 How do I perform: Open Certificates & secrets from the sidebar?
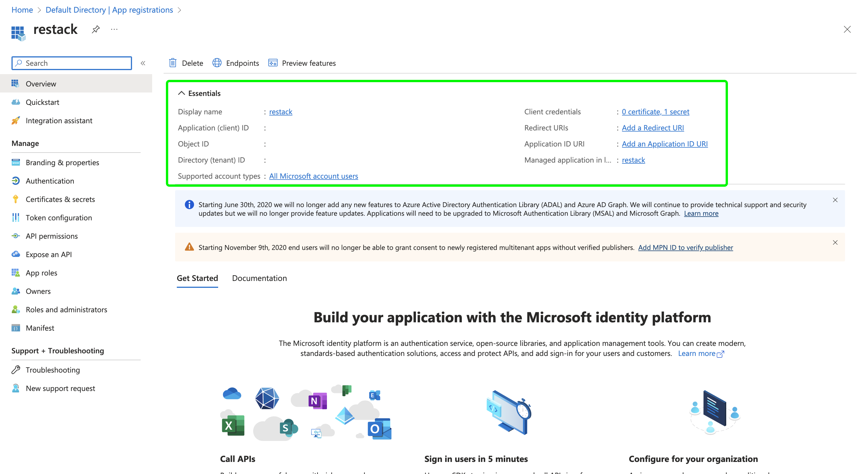(x=60, y=199)
